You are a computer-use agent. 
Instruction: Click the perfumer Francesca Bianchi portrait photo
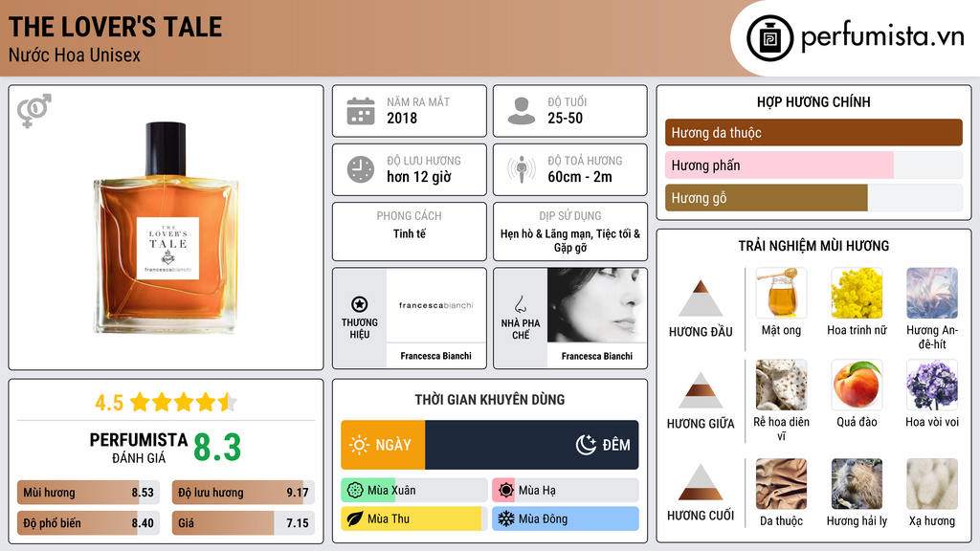(597, 305)
